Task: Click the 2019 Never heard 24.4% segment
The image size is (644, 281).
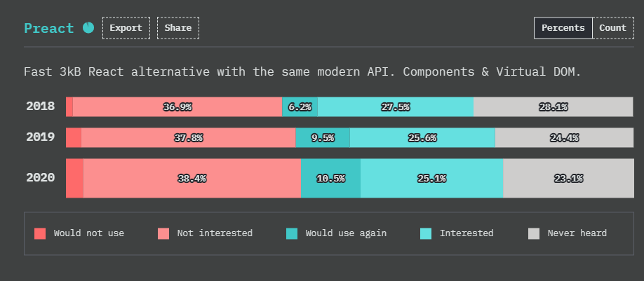Action: coord(564,137)
